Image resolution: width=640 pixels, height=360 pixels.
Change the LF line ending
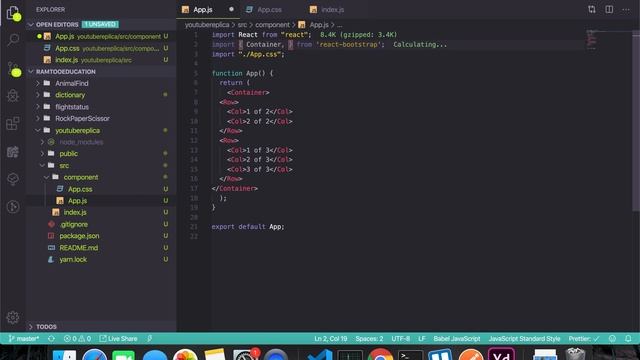click(422, 338)
